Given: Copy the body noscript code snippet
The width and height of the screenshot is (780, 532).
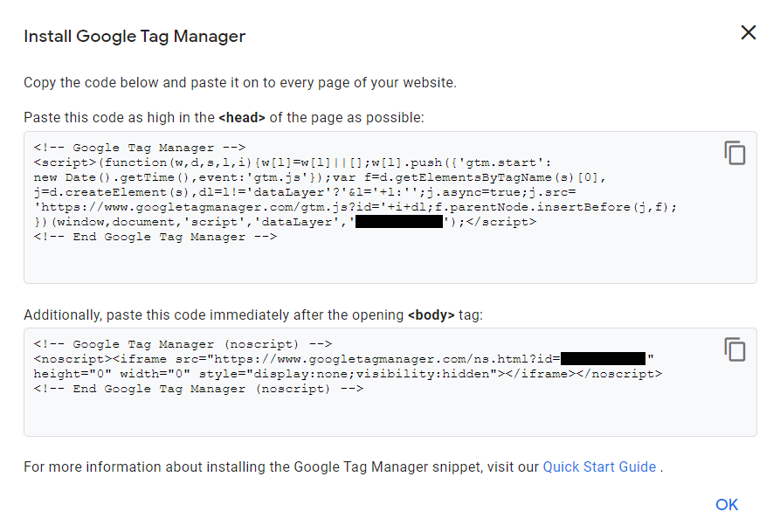Looking at the screenshot, I should tap(735, 349).
